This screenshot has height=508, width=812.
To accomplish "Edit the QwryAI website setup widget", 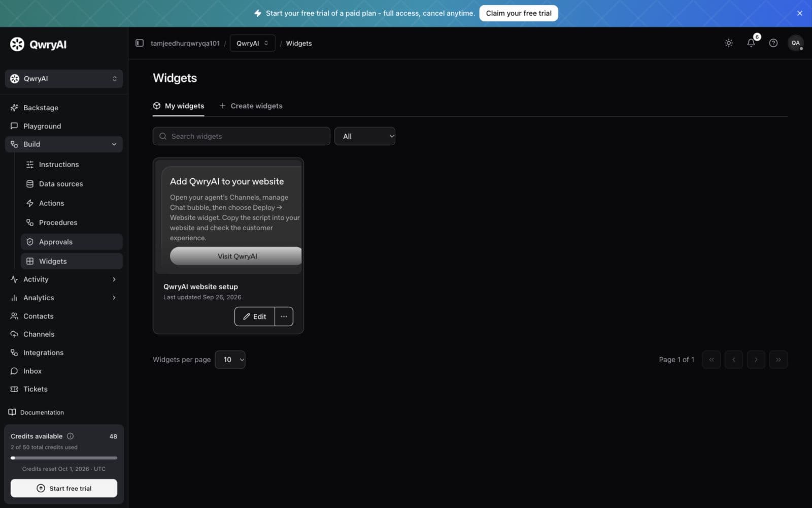I will click(255, 316).
